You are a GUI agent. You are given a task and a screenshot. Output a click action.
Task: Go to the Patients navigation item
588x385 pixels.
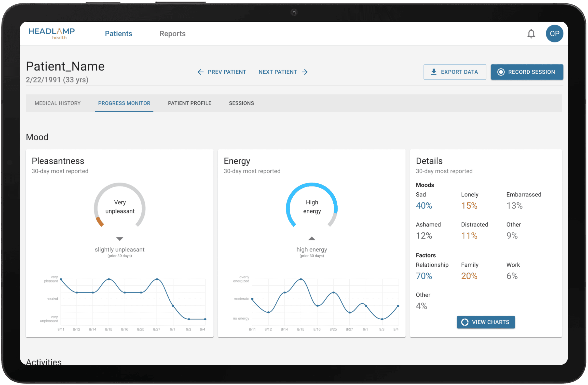coord(118,34)
